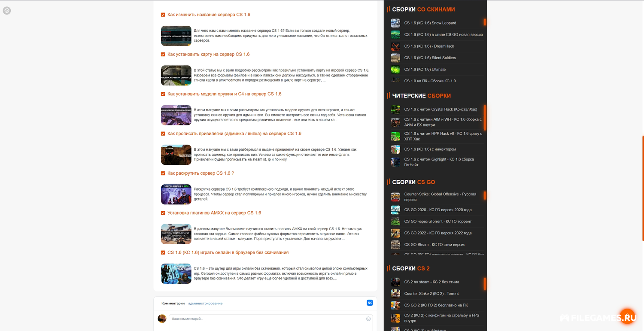Click the thumbnail for weapon models article
The width and height of the screenshot is (644, 331).
tap(176, 115)
